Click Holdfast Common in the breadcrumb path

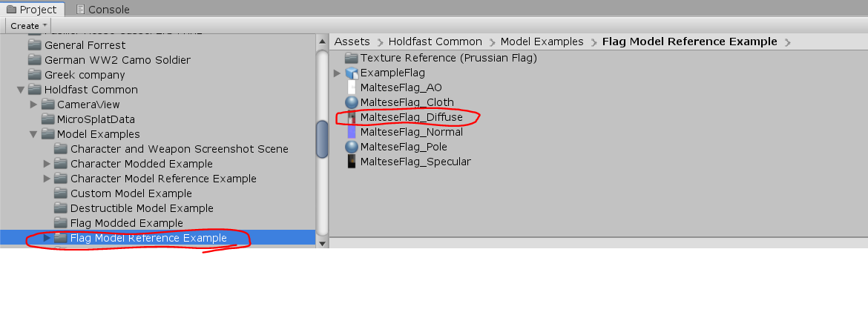[435, 42]
